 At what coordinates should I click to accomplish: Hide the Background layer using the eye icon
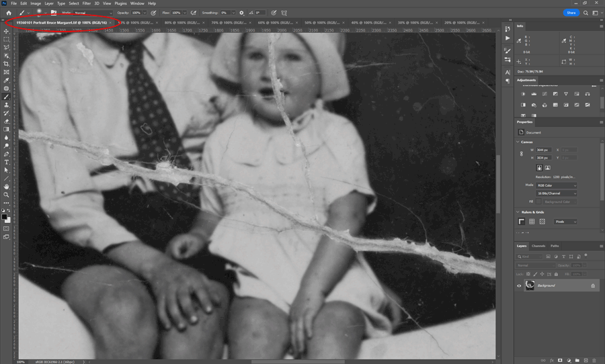pos(519,285)
